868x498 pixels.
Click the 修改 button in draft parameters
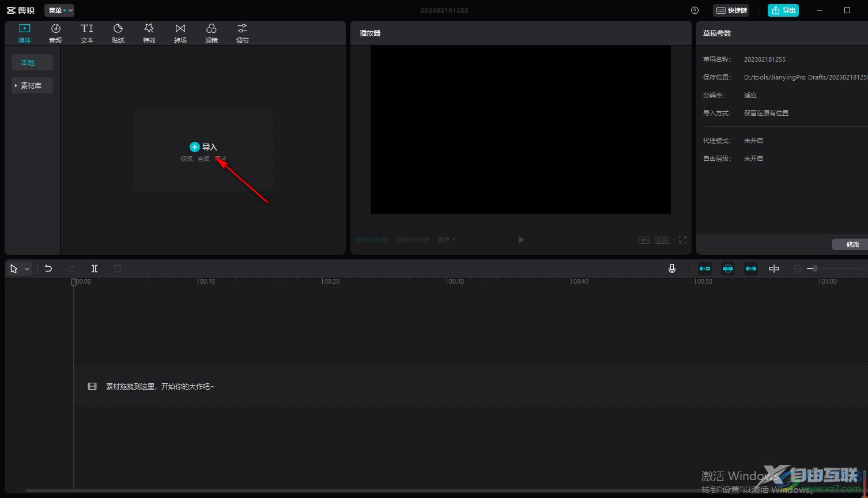point(850,244)
